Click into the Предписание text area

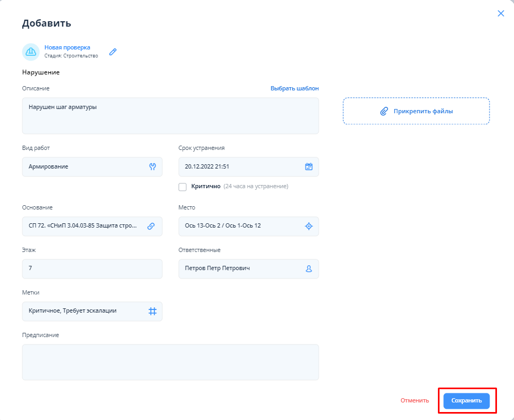pyautogui.click(x=170, y=362)
